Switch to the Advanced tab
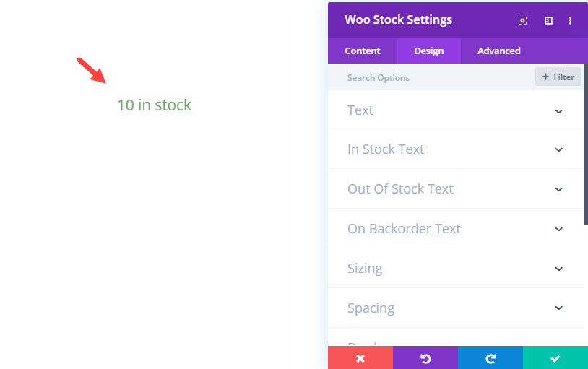Viewport: 588px width, 369px height. pyautogui.click(x=498, y=51)
